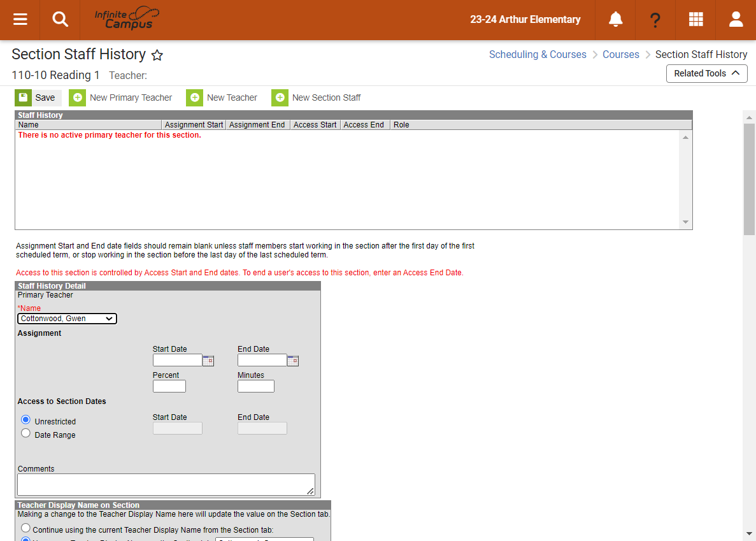Click the 110-10 Reading 1 section title

tap(55, 75)
